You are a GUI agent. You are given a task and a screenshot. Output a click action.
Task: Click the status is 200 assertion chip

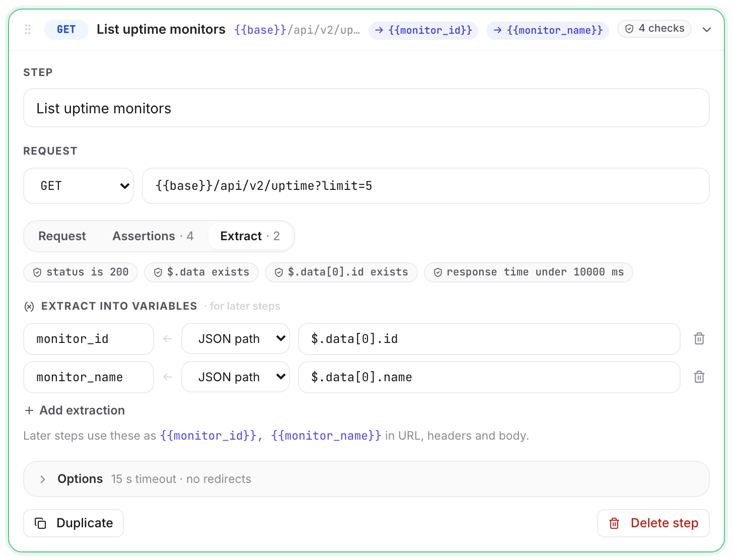[x=81, y=272]
